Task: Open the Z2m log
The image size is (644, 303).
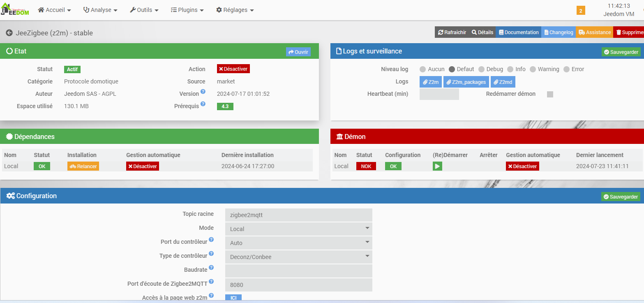Action: point(431,82)
